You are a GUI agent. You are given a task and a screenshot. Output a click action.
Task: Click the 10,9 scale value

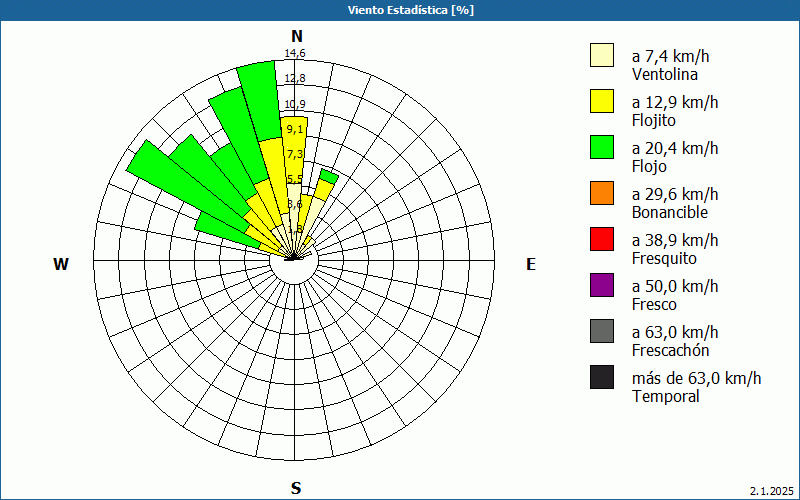pos(295,104)
